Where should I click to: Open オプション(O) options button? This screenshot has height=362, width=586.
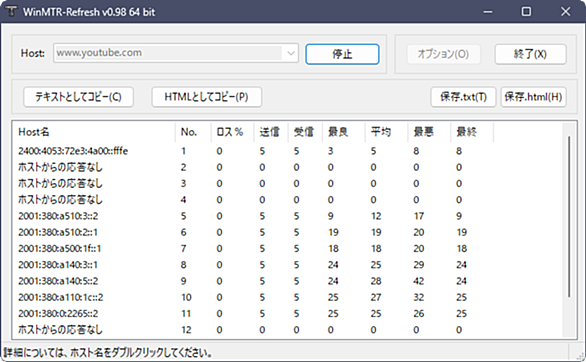pos(443,54)
